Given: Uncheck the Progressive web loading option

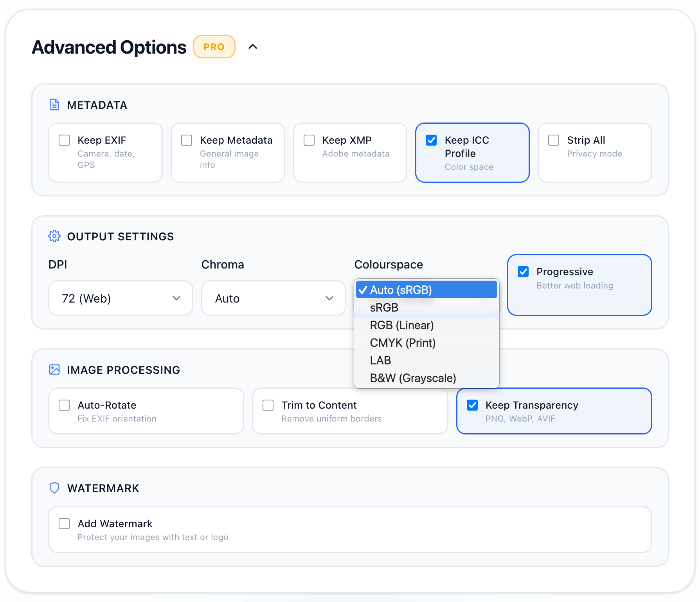Looking at the screenshot, I should [523, 271].
